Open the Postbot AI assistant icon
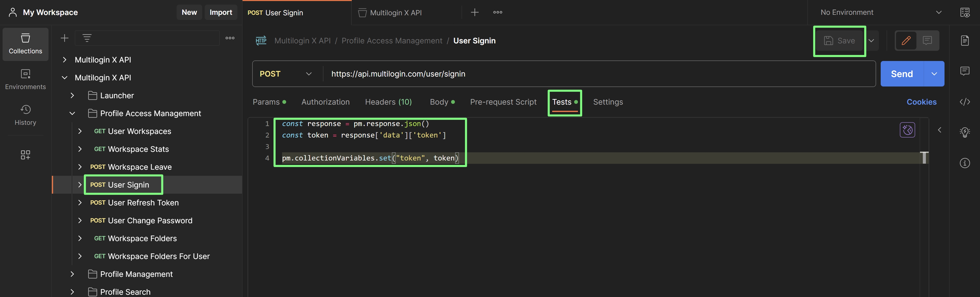The image size is (980, 297). point(907,130)
